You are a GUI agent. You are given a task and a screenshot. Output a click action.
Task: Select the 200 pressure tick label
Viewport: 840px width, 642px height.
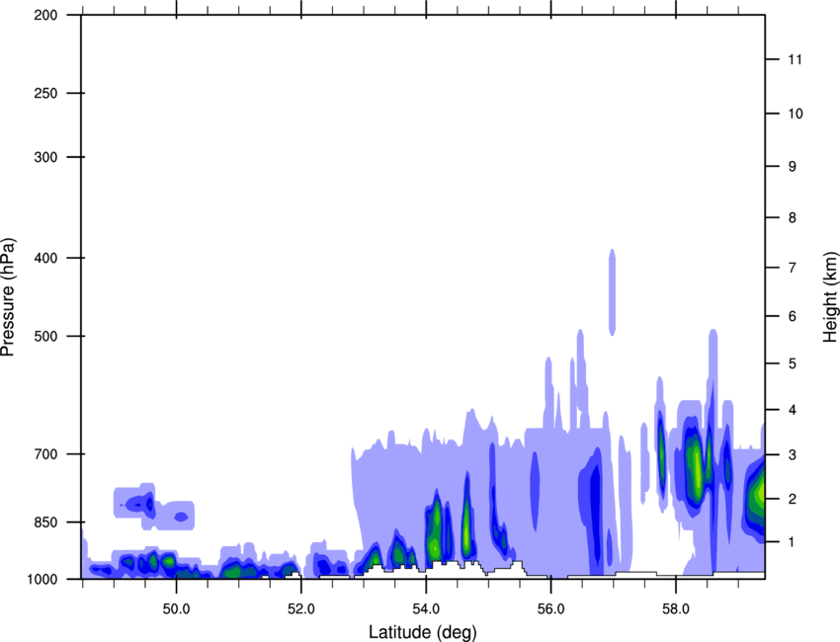pyautogui.click(x=45, y=16)
